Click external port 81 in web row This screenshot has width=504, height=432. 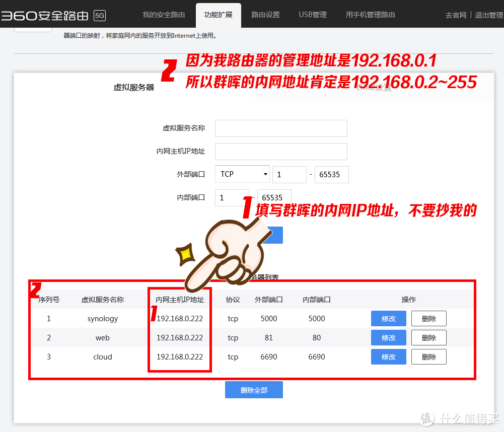[x=269, y=337]
